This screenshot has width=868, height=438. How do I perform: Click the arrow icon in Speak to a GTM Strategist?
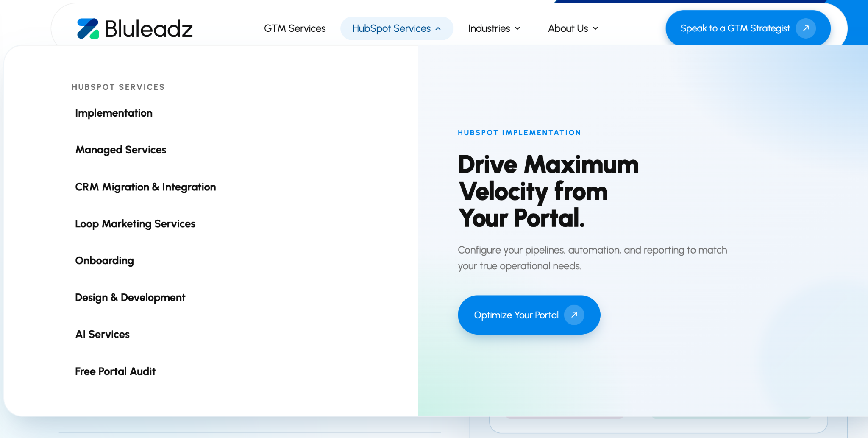click(x=806, y=28)
